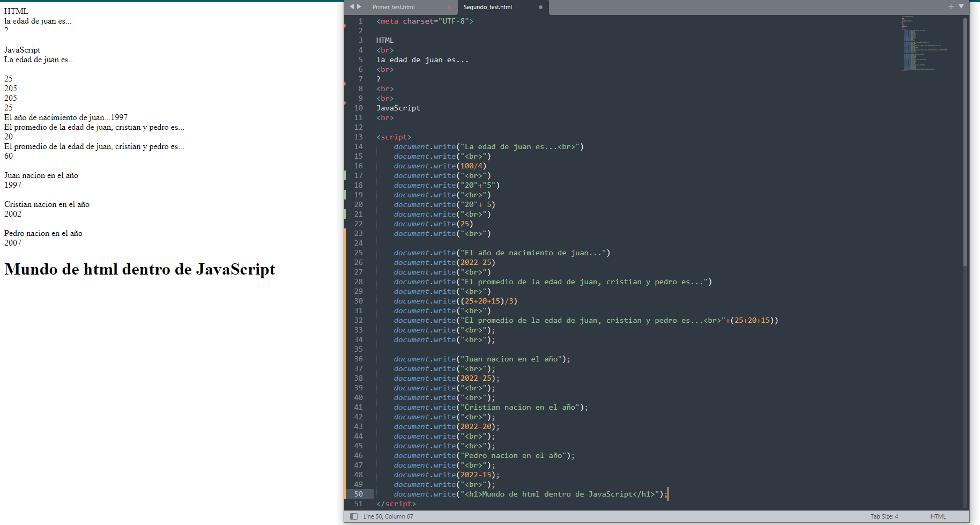Open the HTML syntax selector in status bar
The width and height of the screenshot is (980, 525).
click(938, 516)
